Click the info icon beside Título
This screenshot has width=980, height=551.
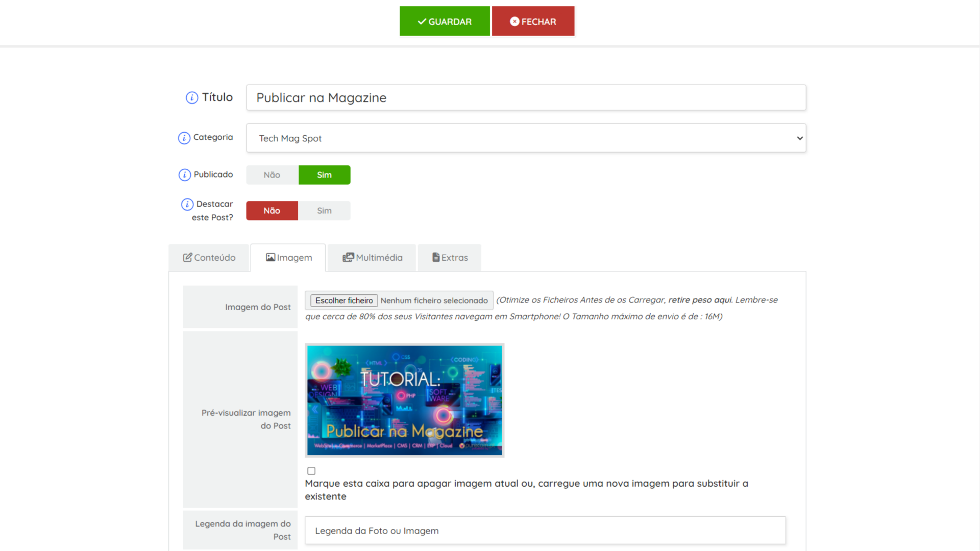pos(192,97)
